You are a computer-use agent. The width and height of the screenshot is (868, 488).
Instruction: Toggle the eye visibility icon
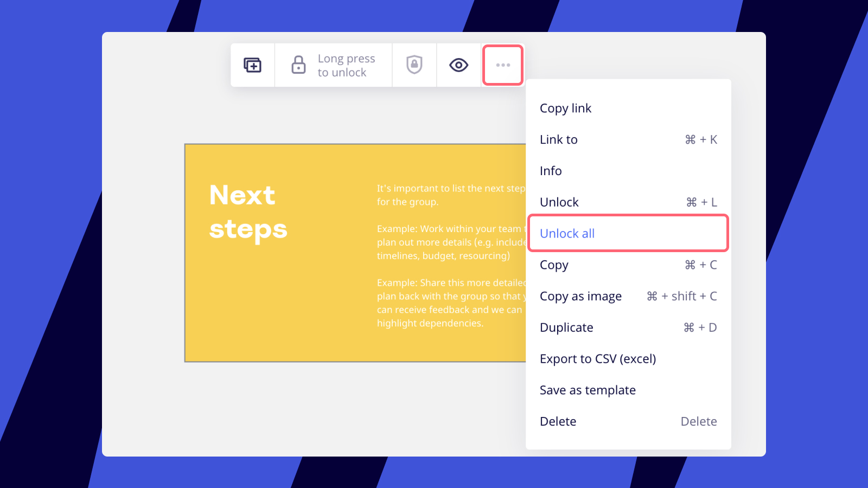pyautogui.click(x=458, y=65)
